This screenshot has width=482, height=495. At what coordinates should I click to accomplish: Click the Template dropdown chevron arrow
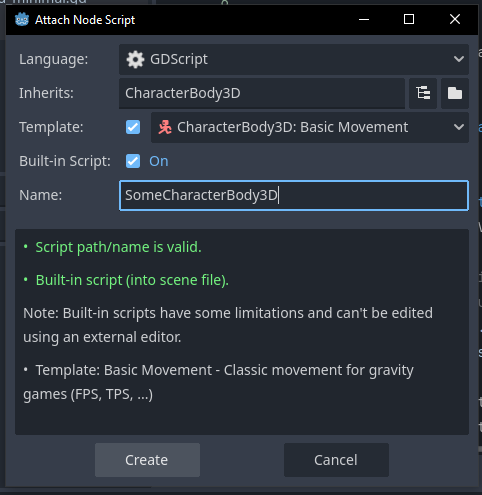pos(459,127)
